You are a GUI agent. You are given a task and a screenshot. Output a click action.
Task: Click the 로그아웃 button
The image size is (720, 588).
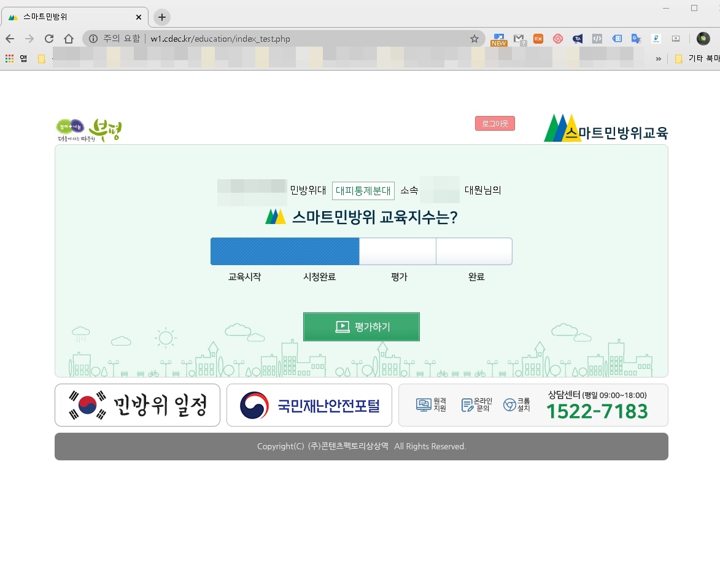495,123
